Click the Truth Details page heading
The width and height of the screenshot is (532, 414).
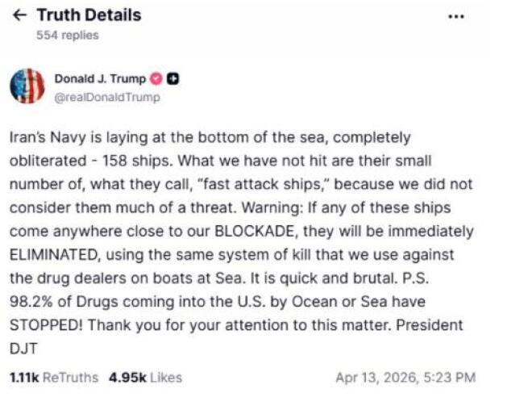[89, 15]
